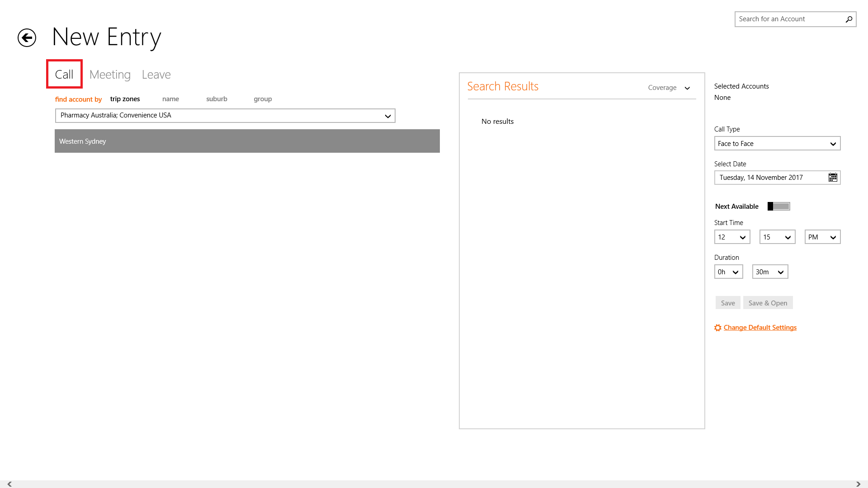Viewport: 868px width, 488px height.
Task: Click the Save & Open button
Action: 767,303
